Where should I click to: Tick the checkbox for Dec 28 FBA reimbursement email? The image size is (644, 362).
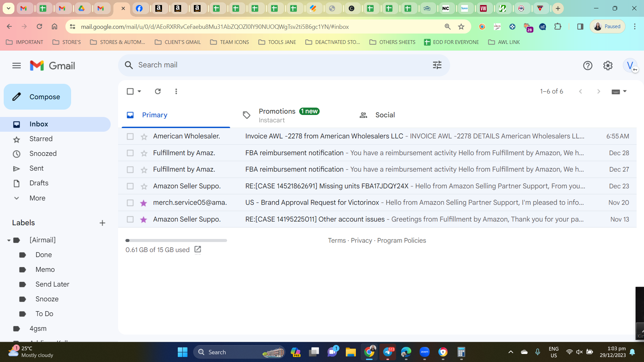point(130,153)
